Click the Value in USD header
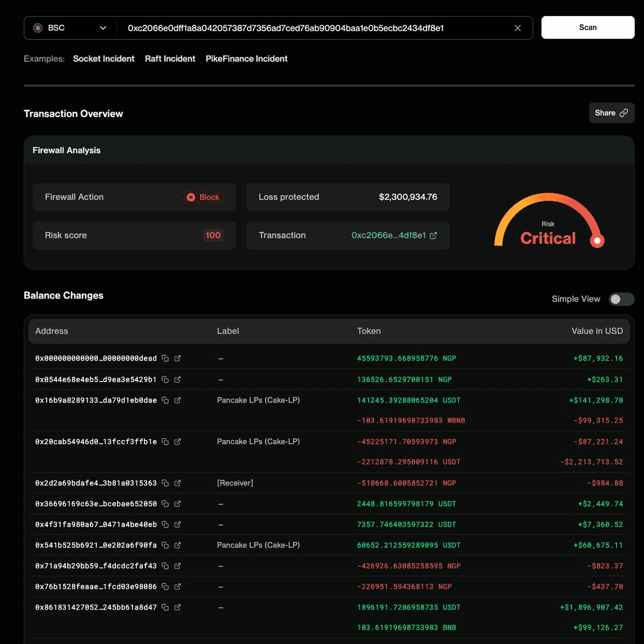This screenshot has width=644, height=644. [x=597, y=331]
